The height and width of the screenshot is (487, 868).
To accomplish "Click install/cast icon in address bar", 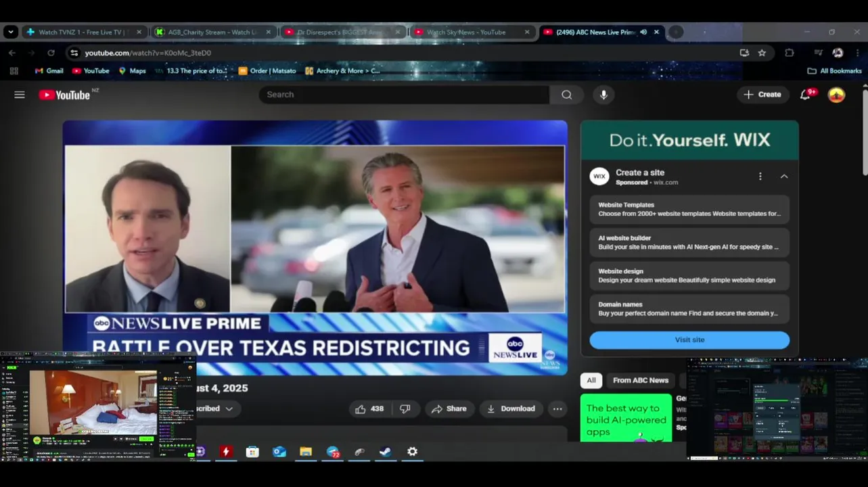I will click(744, 53).
